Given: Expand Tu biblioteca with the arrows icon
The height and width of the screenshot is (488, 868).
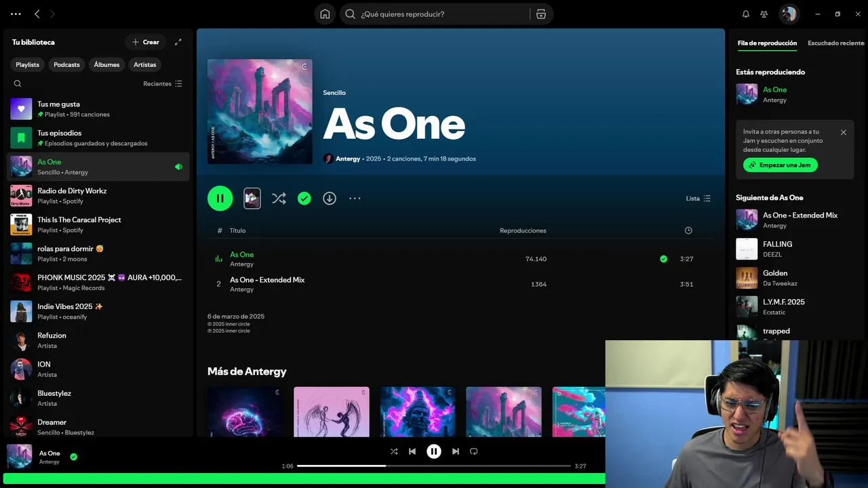Looking at the screenshot, I should 178,42.
